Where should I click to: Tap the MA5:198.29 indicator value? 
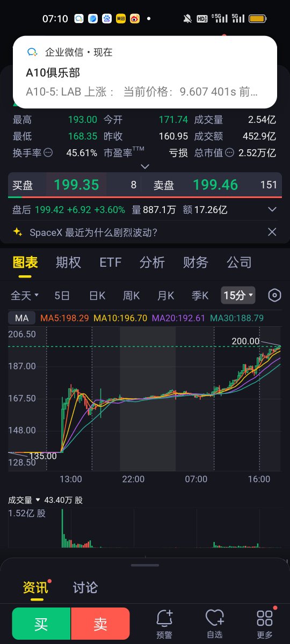coord(64,318)
